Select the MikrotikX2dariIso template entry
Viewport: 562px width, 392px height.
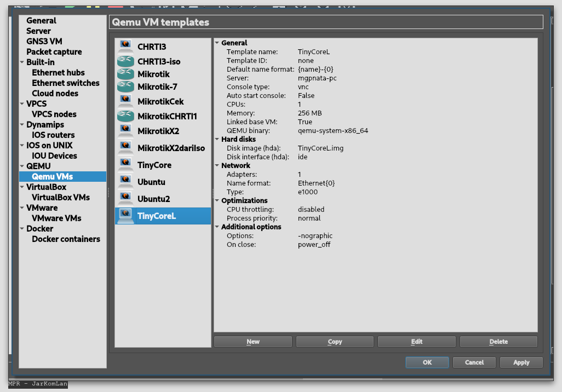171,148
